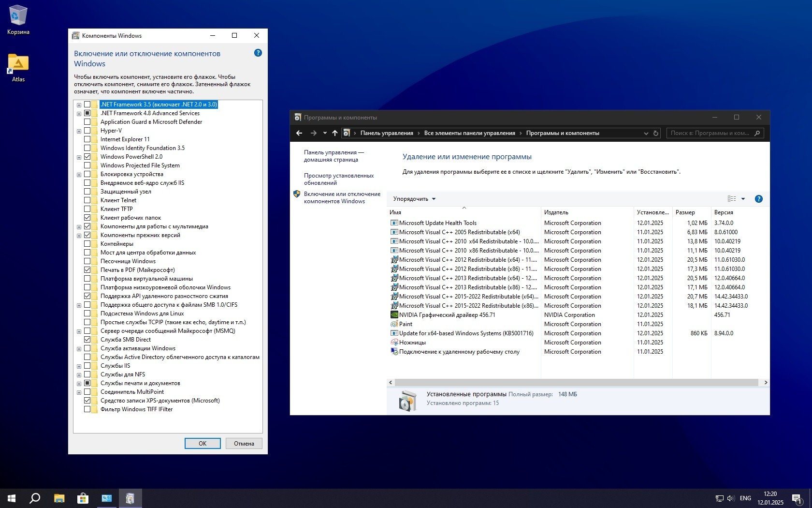The height and width of the screenshot is (508, 812).
Task: Tick the Telnet client checkbox
Action: coord(87,200)
